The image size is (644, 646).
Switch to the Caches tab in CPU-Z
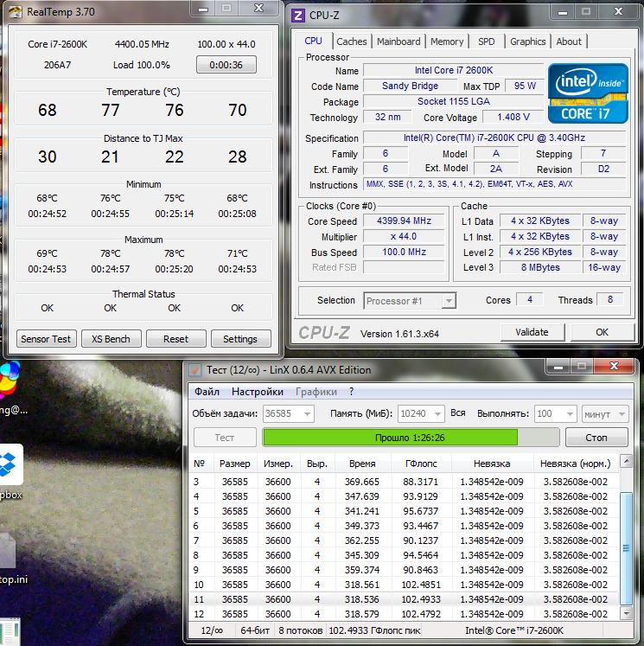point(351,42)
